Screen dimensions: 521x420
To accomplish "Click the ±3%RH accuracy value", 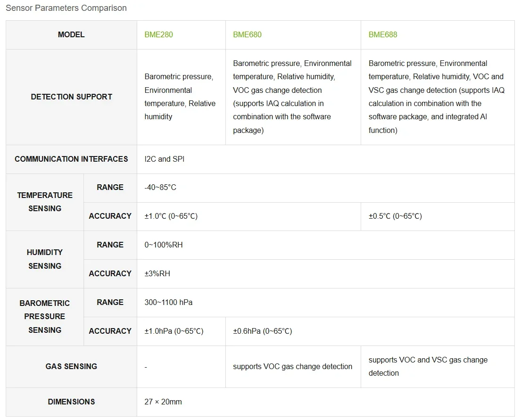I will coord(157,273).
